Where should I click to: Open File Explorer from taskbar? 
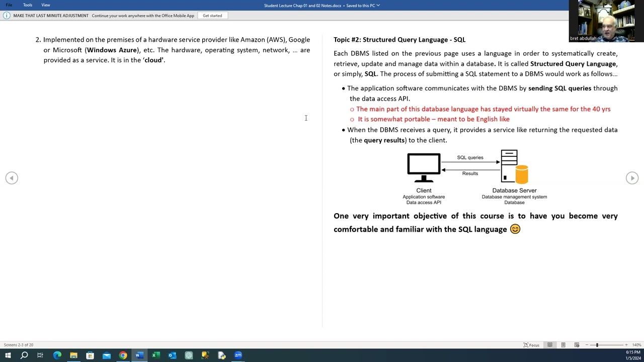tap(73, 355)
